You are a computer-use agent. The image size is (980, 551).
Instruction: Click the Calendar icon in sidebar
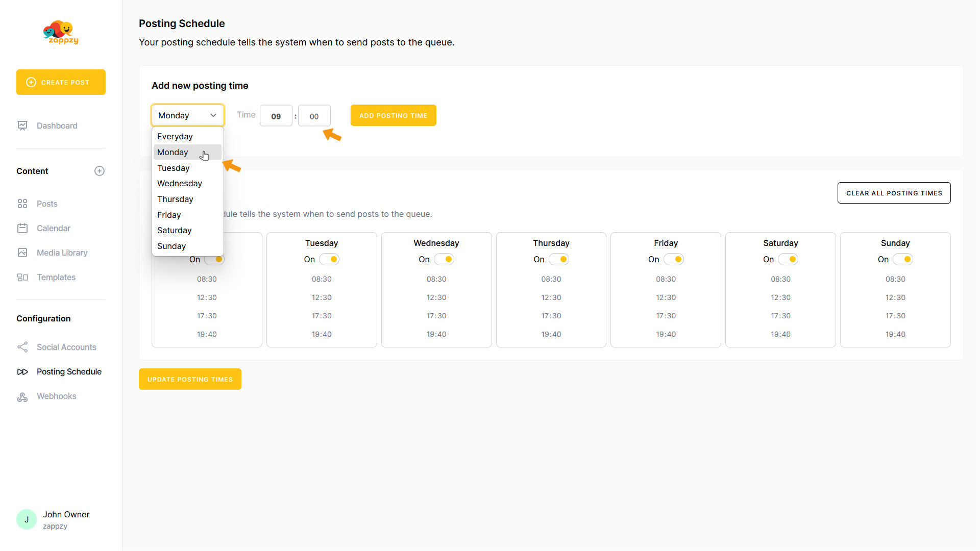point(22,228)
